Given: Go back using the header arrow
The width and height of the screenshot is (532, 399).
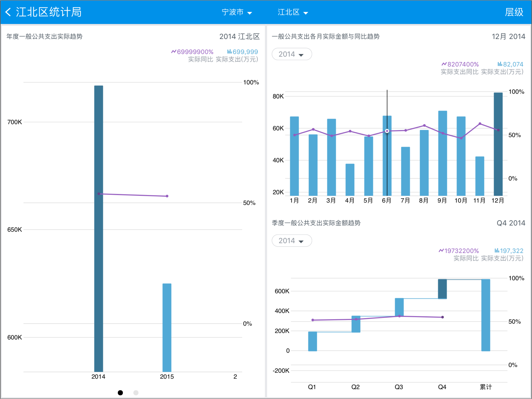Looking at the screenshot, I should pos(8,12).
